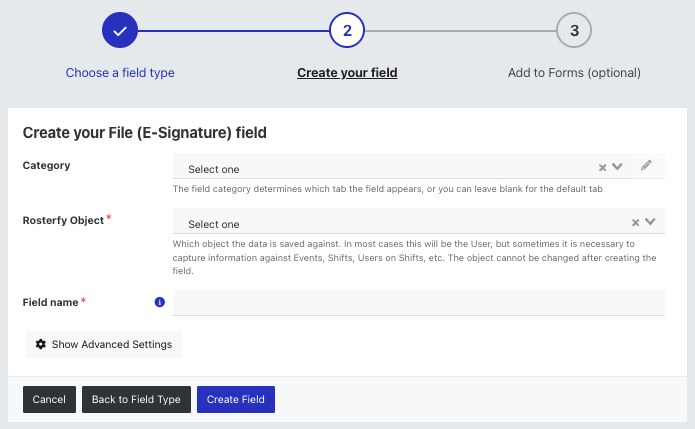Click the completed step checkmark circle
The height and width of the screenshot is (429, 695).
[x=120, y=30]
